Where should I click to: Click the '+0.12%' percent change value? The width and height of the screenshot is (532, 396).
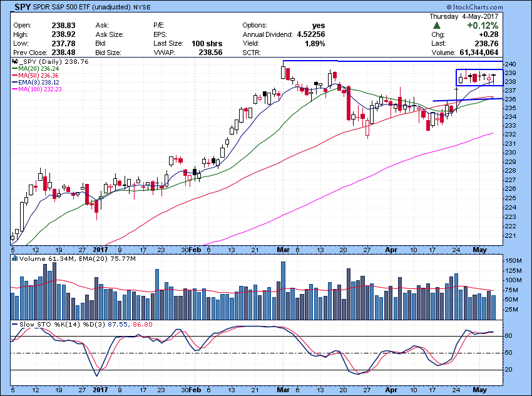(483, 26)
